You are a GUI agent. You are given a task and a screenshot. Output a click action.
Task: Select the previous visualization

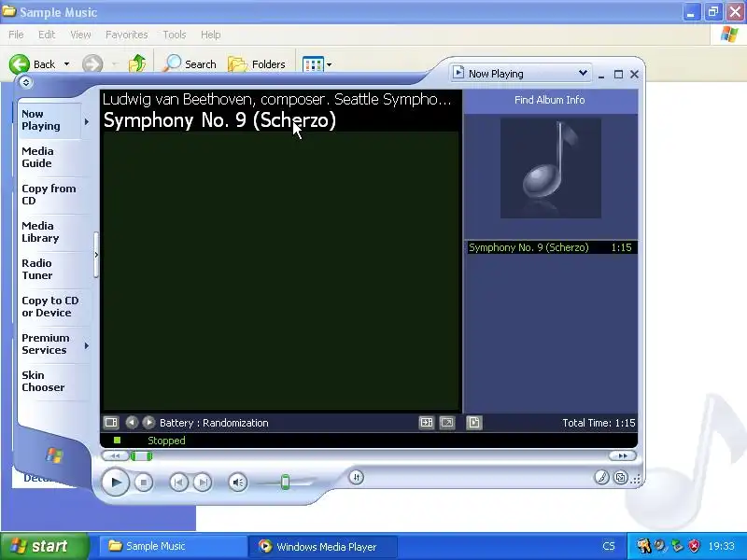pyautogui.click(x=132, y=423)
